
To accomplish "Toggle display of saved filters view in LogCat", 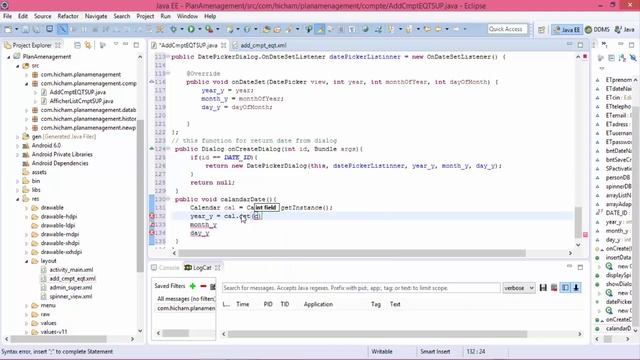I will (565, 288).
